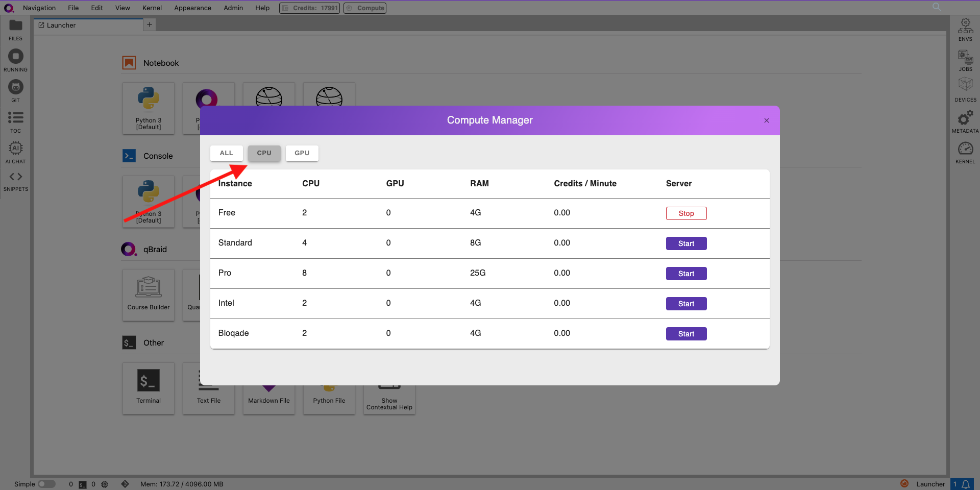Click the Credits: 17991 button
Screen dimensions: 980x490
(309, 8)
